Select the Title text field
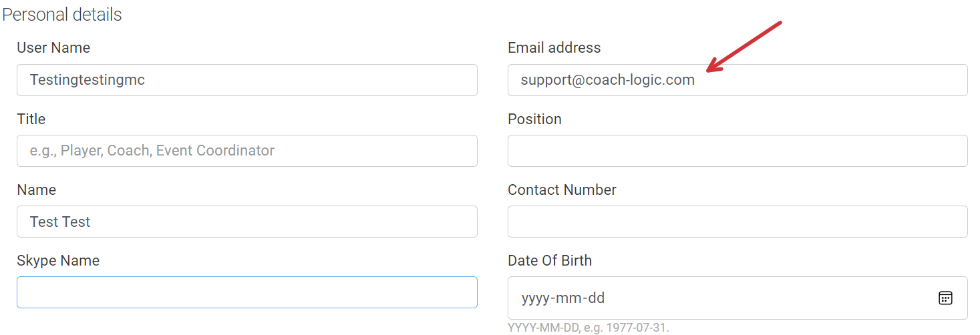The height and width of the screenshot is (335, 980). tap(247, 151)
